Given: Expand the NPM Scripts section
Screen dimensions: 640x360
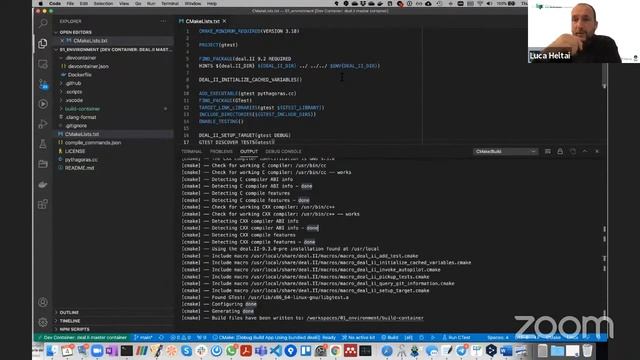Looking at the screenshot, I should tap(74, 329).
